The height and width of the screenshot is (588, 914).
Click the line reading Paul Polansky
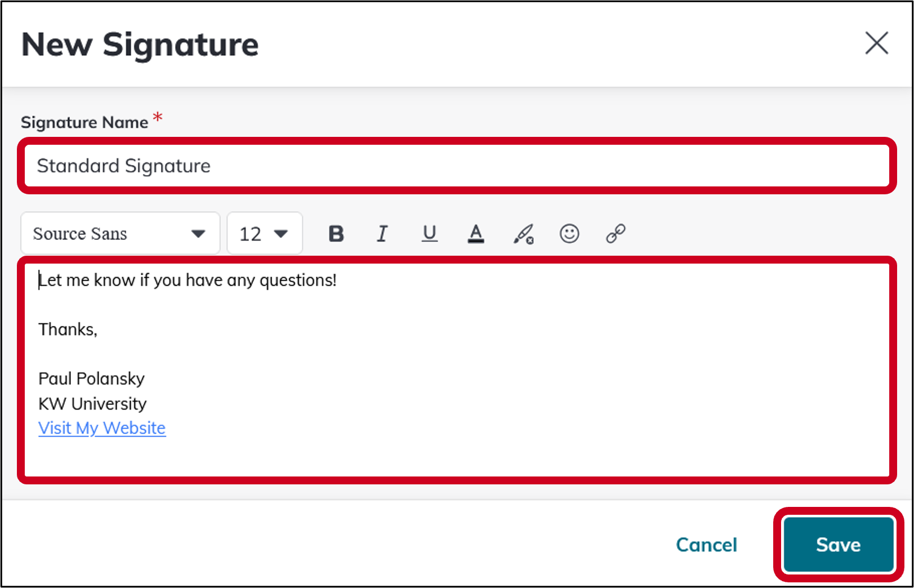click(91, 378)
